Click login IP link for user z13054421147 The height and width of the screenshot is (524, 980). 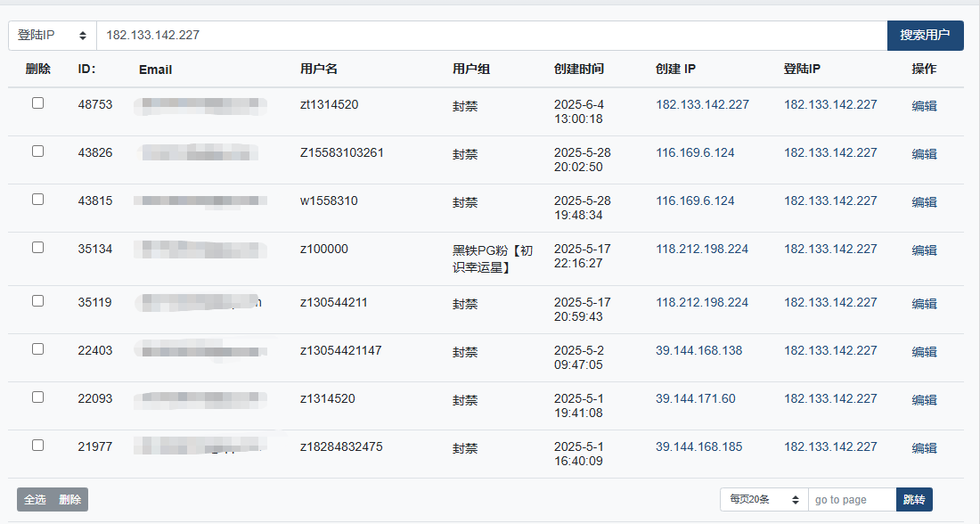(x=830, y=350)
